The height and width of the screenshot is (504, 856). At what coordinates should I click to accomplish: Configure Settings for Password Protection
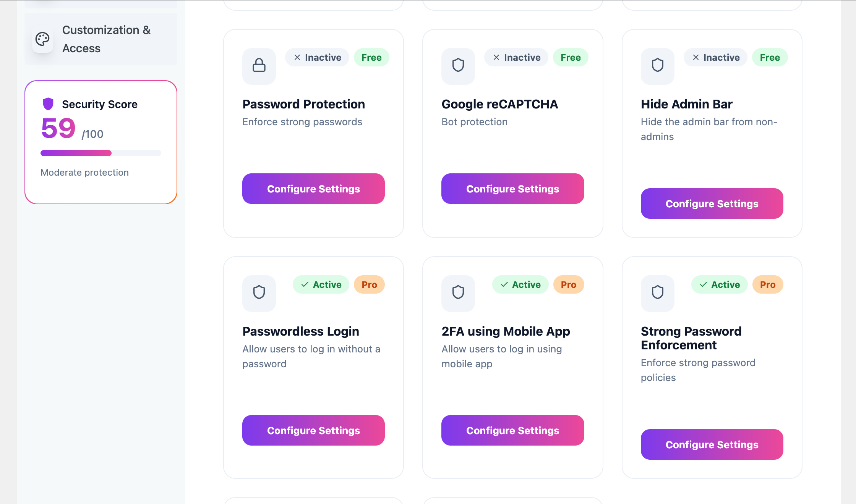pyautogui.click(x=313, y=189)
